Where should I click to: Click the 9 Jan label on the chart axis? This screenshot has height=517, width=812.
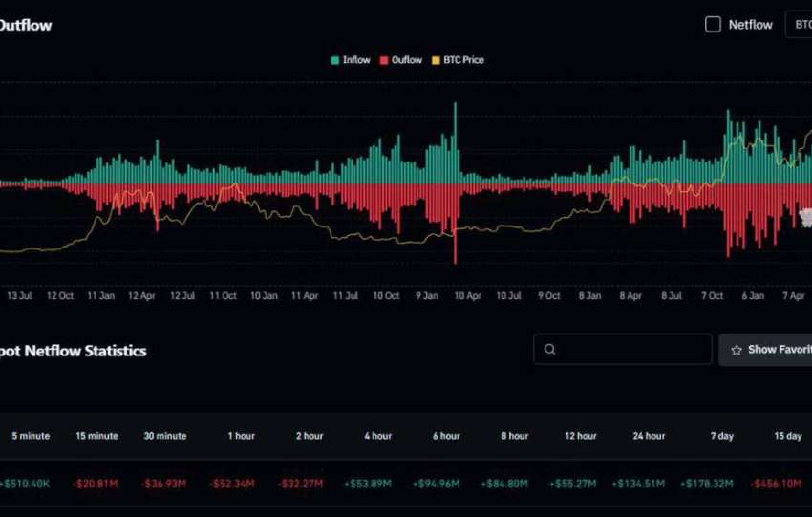[x=427, y=296]
